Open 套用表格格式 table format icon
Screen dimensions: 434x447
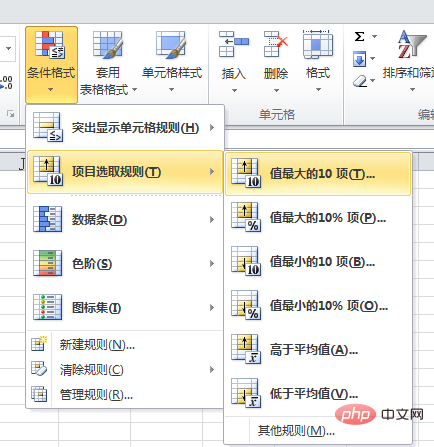[x=108, y=44]
